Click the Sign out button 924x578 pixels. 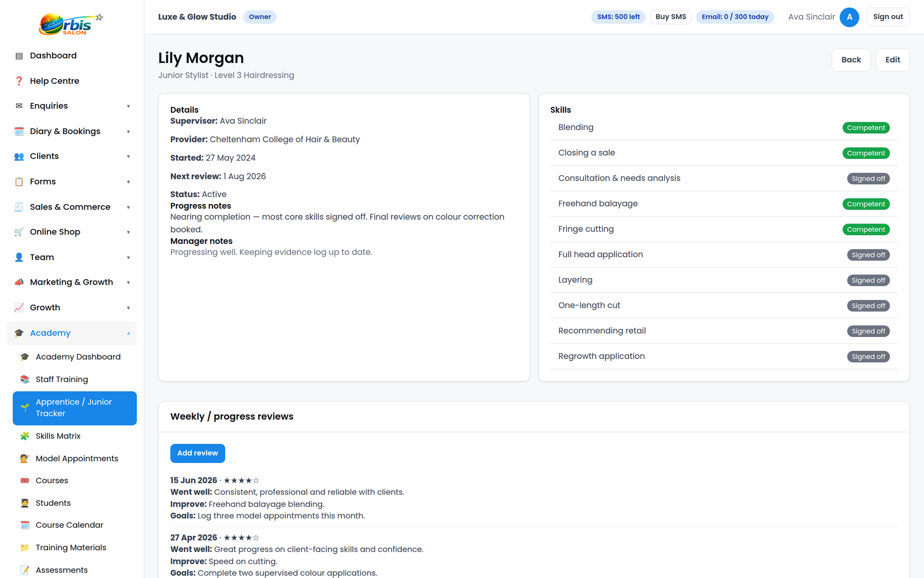point(888,17)
